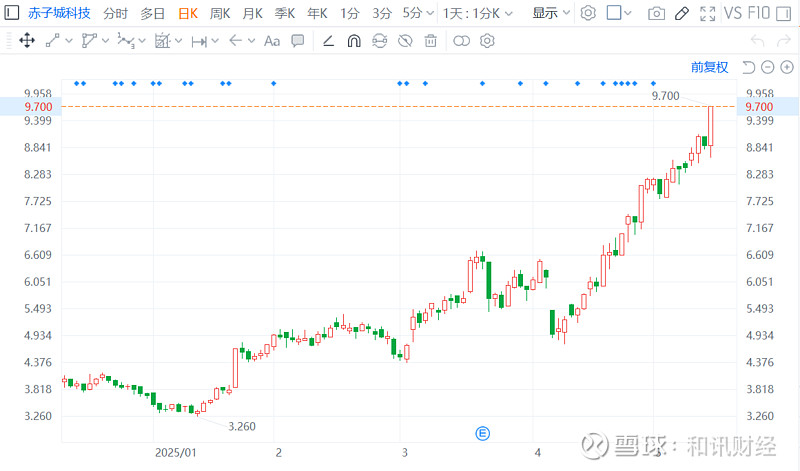Open F10 company information

click(758, 13)
